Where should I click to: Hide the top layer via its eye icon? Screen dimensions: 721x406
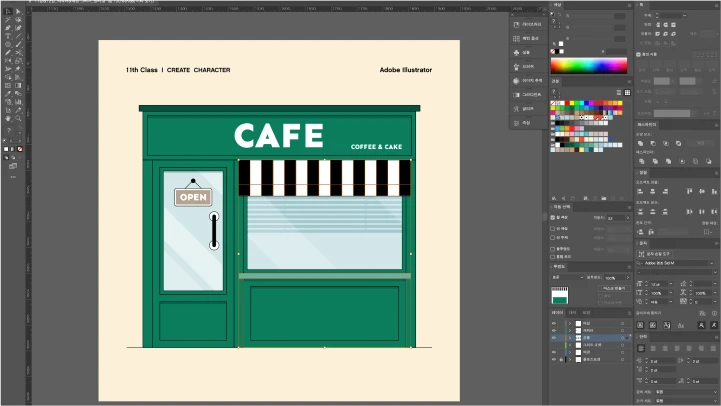[554, 323]
